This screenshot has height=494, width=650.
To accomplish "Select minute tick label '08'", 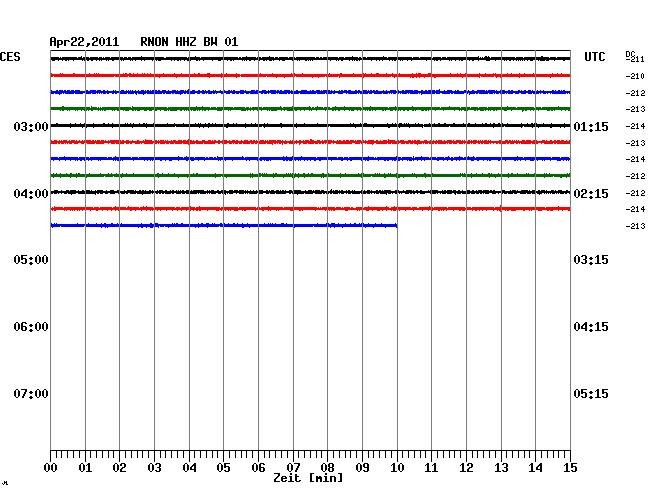I will (327, 467).
